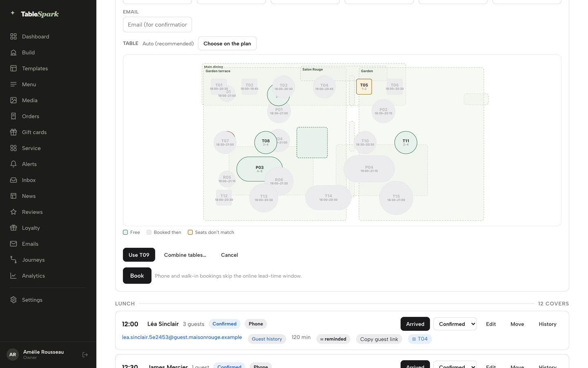Open the Analytics chart icon
The image size is (588, 368).
pos(13,276)
